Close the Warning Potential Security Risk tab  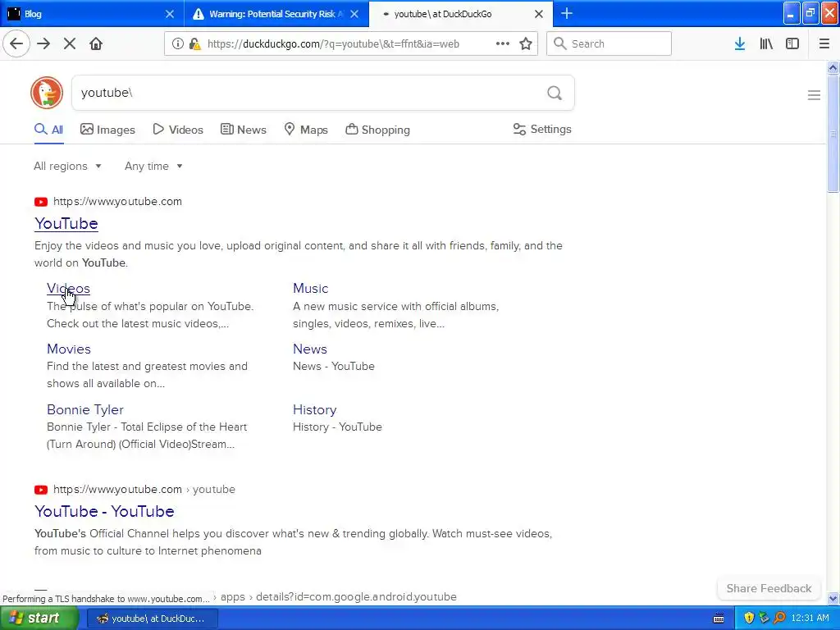354,14
